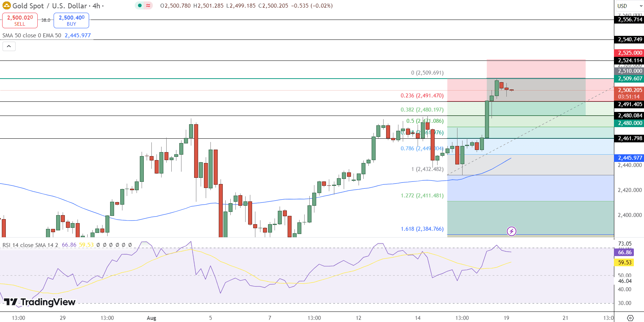Click the Fibonacci 0.786 level label

(422, 149)
